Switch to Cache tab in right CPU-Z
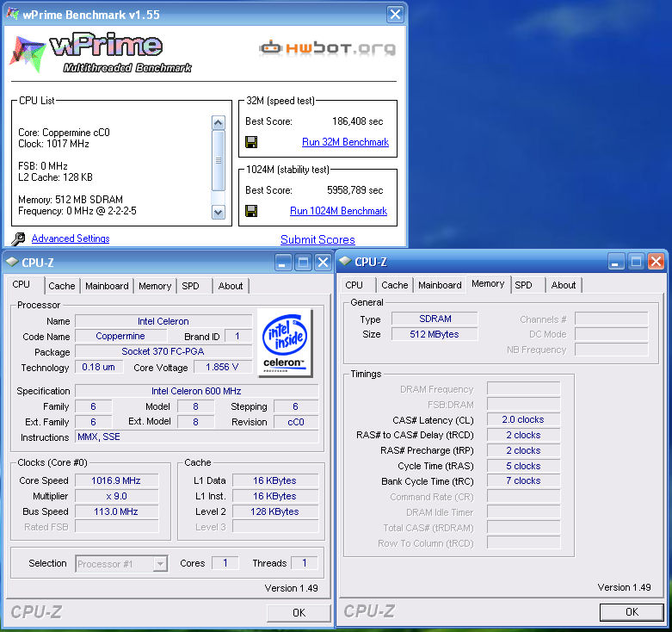 click(395, 285)
